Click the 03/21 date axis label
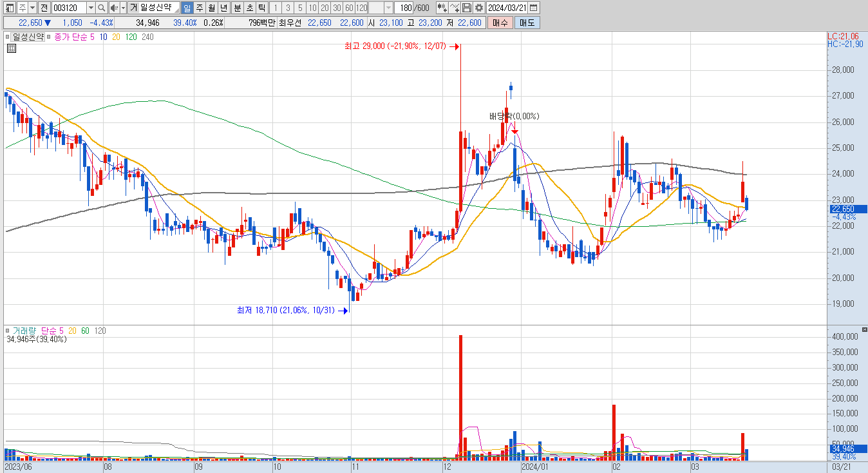The image size is (868, 473). click(842, 466)
